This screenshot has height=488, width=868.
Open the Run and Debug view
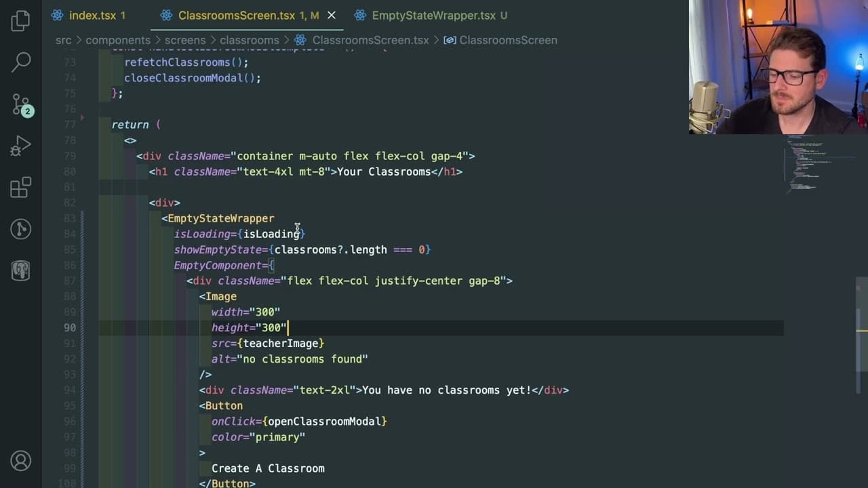tap(20, 146)
